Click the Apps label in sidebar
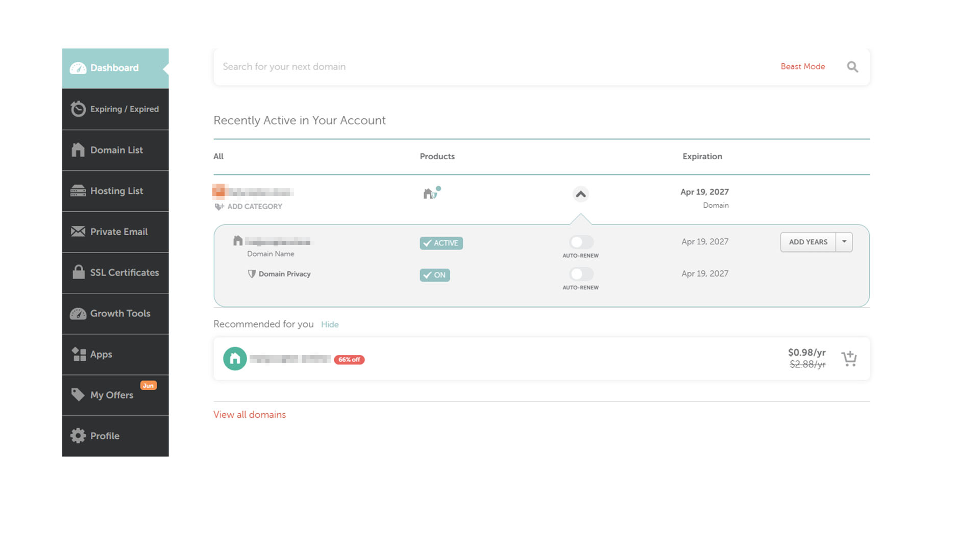Viewport: 980px width, 551px height. tap(101, 355)
